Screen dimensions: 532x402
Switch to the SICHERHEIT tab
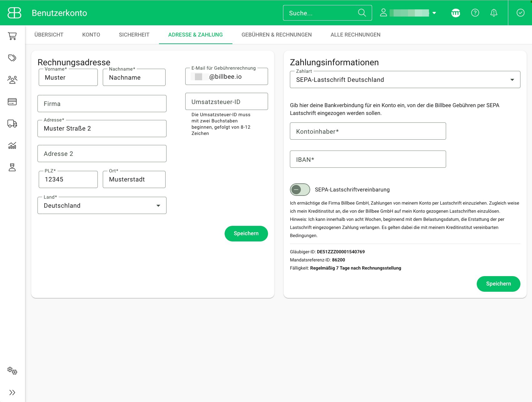point(134,35)
